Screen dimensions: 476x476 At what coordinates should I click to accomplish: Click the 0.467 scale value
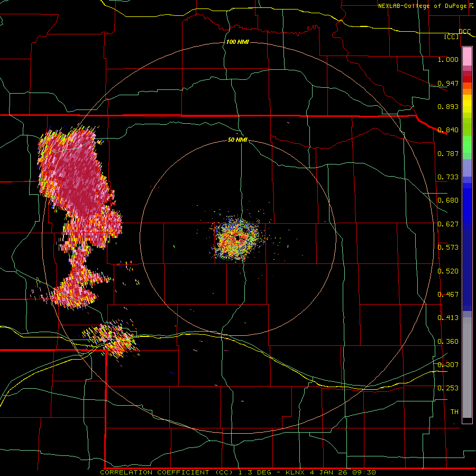[x=448, y=295]
